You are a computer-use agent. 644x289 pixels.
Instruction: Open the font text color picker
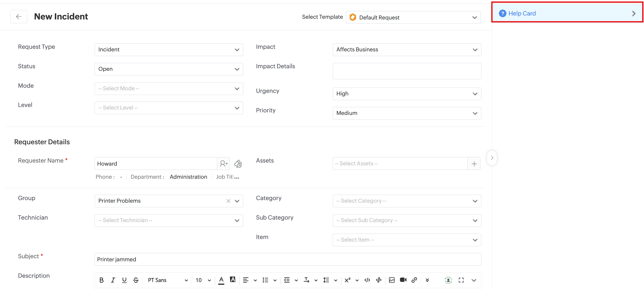pos(221,280)
